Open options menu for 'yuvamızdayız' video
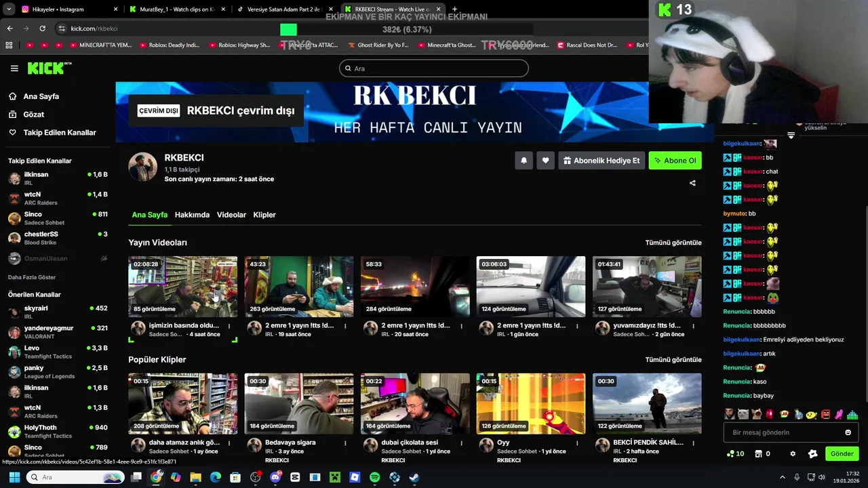Image resolution: width=868 pixels, height=488 pixels. coord(693,326)
